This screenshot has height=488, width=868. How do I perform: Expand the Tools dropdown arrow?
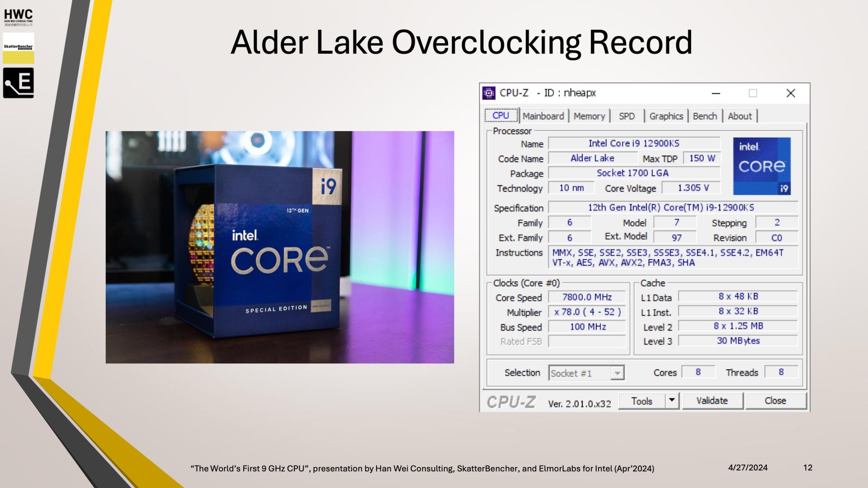[672, 400]
